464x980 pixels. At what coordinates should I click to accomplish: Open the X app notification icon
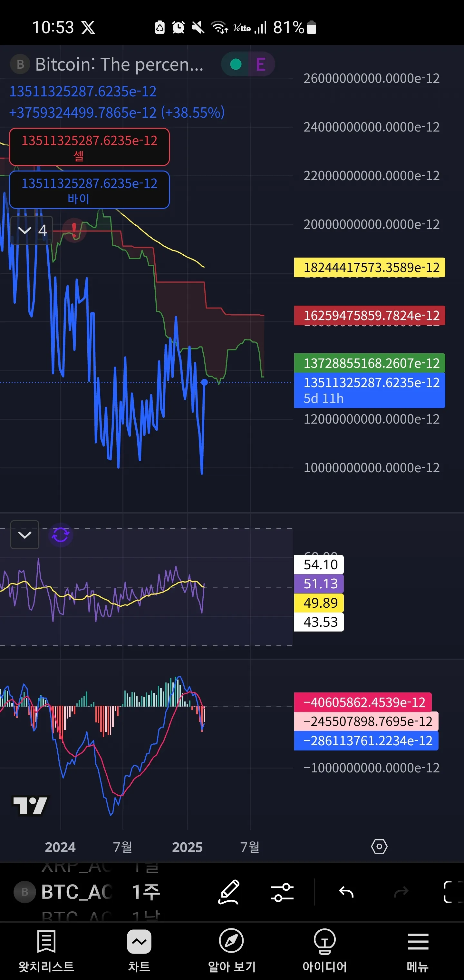[x=88, y=27]
